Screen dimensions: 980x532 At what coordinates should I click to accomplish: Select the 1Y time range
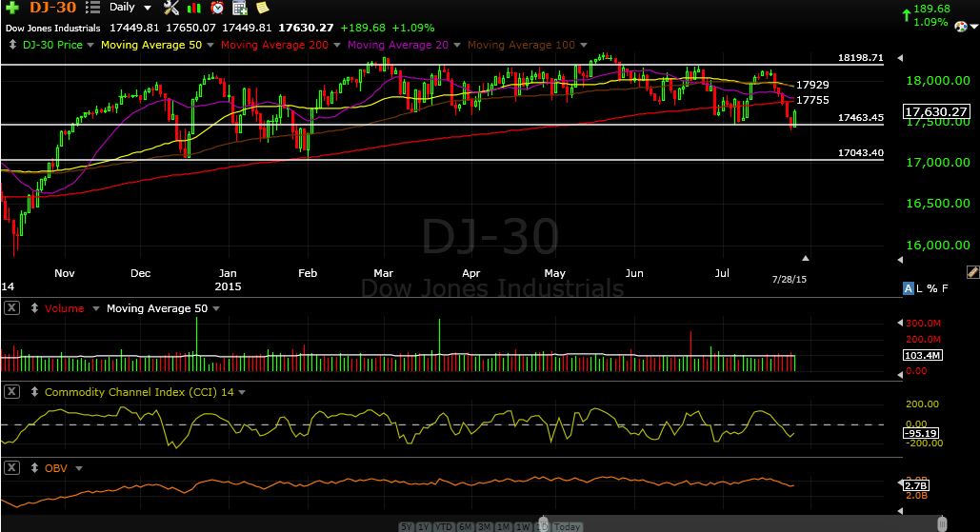423,527
